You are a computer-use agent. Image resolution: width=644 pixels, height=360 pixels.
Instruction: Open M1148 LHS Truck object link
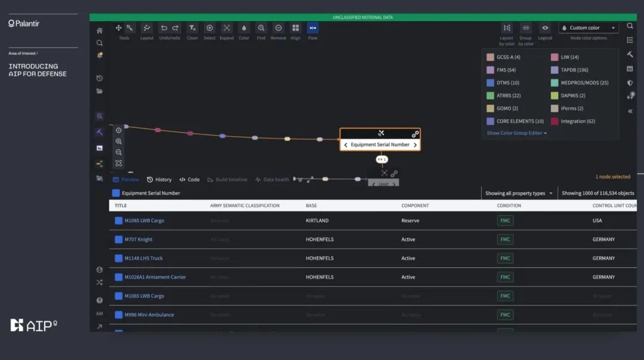143,259
